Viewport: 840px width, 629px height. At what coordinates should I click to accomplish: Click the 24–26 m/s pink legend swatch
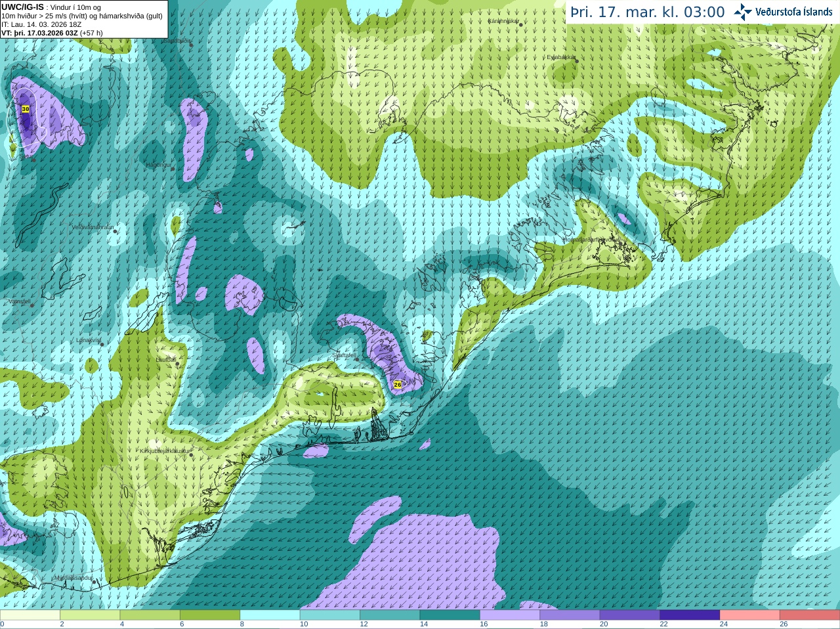coord(750,615)
